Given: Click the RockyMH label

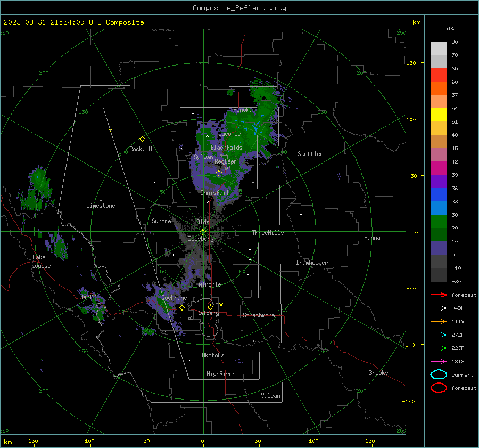Looking at the screenshot, I should pyautogui.click(x=141, y=149).
